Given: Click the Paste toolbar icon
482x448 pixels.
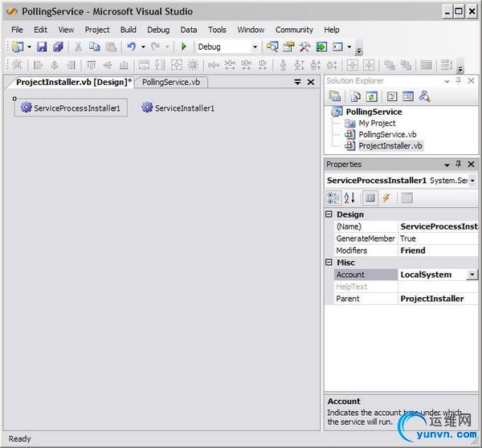Looking at the screenshot, I should [x=111, y=47].
